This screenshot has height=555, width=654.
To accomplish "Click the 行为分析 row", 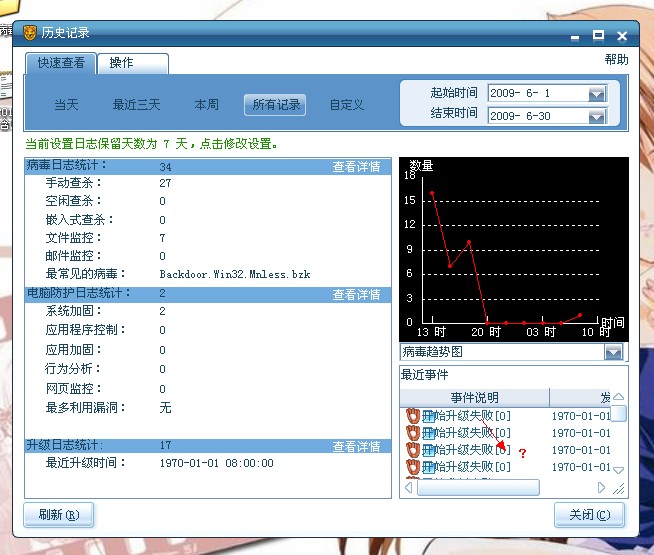I will (208, 369).
